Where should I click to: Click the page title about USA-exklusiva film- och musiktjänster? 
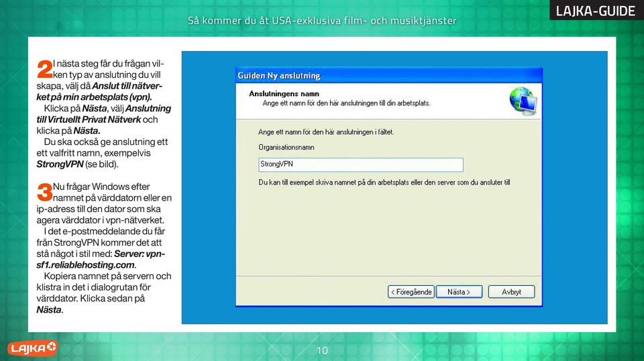pos(322,21)
